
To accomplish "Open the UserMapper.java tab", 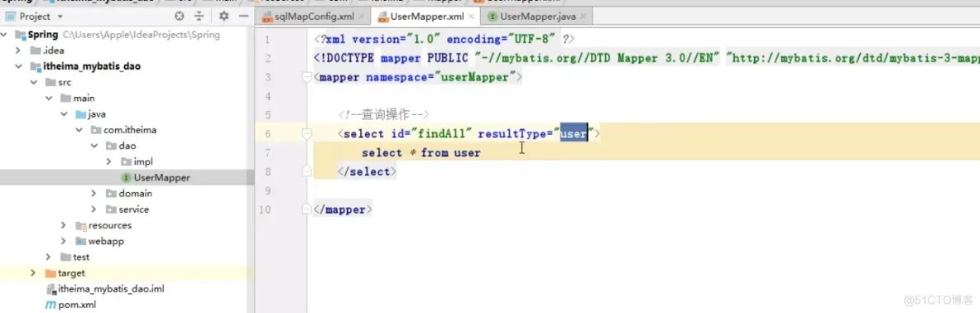I will (x=537, y=17).
